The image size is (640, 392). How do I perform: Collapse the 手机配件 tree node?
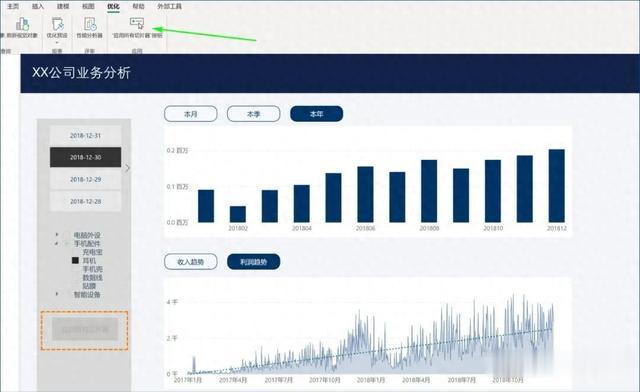(57, 244)
